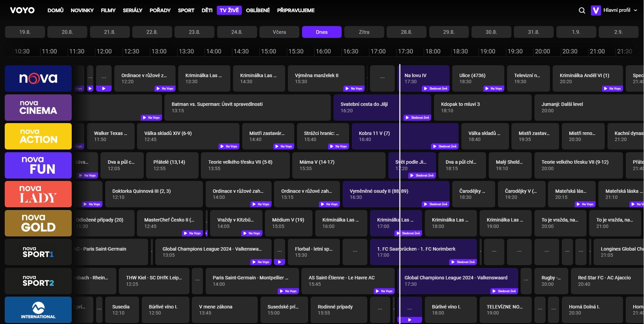The image size is (644, 324).
Task: Open the Nova Sport 1 channel logo
Action: pyautogui.click(x=38, y=252)
